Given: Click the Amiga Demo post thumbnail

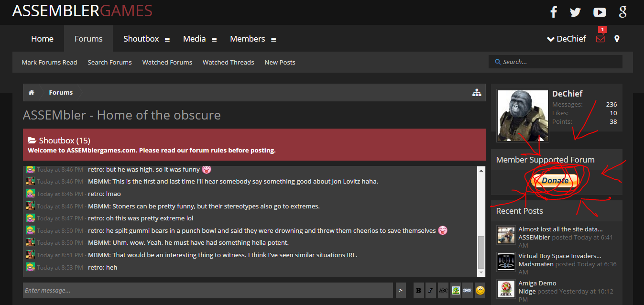Looking at the screenshot, I should click(x=506, y=289).
